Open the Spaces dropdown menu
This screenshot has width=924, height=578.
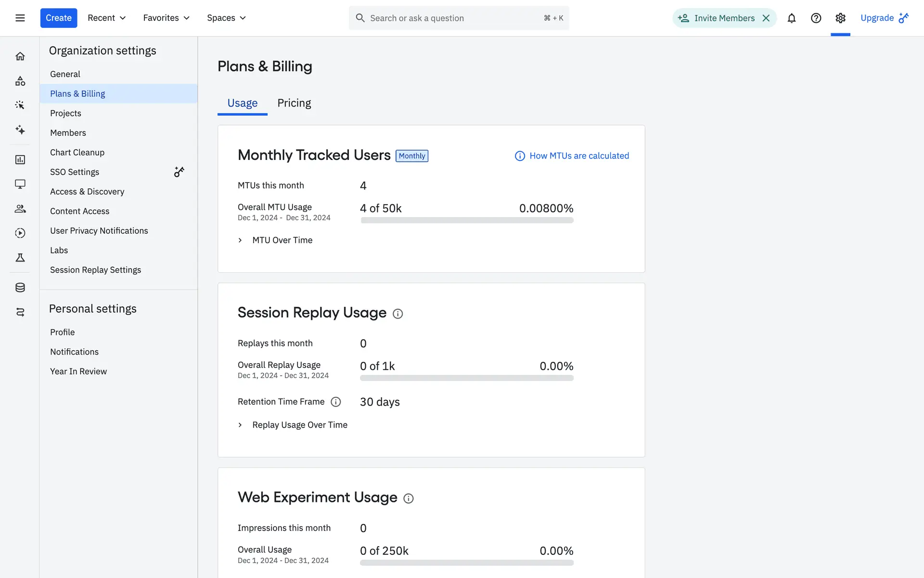click(226, 18)
